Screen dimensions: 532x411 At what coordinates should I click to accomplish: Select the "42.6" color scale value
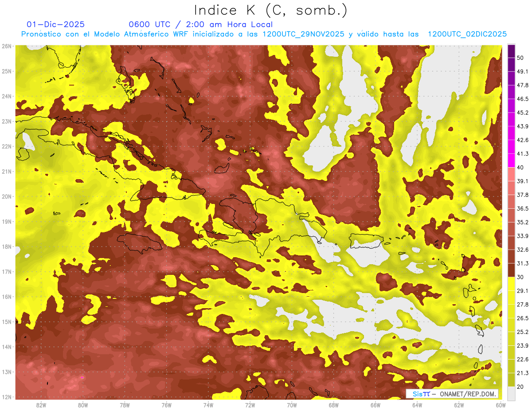pos(523,140)
